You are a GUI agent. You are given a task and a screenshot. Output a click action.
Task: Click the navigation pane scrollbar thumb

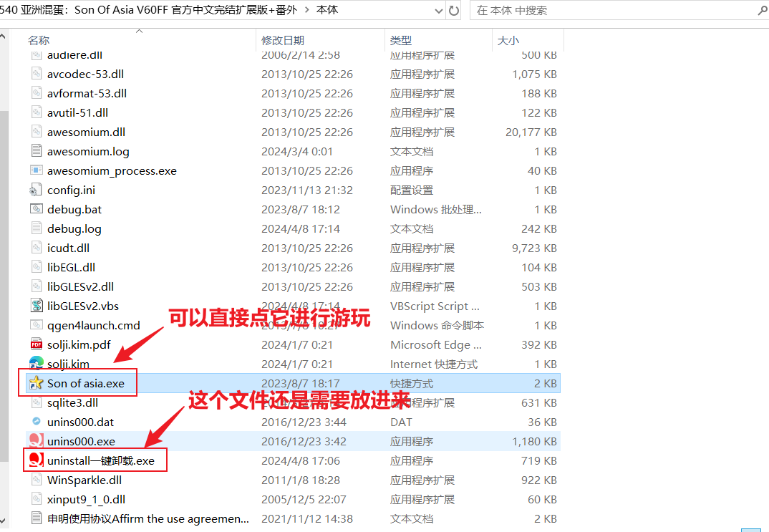[4, 286]
